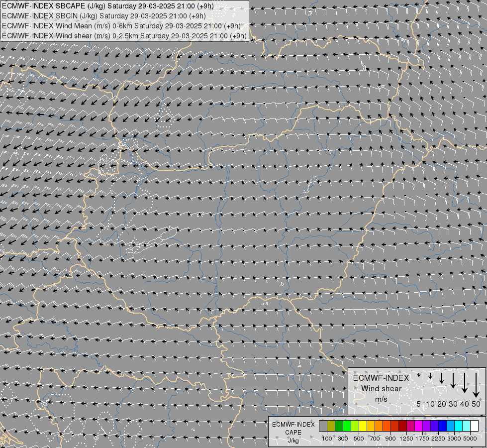
Task: Click the '1250' CAPE scale value
Action: 406,439
